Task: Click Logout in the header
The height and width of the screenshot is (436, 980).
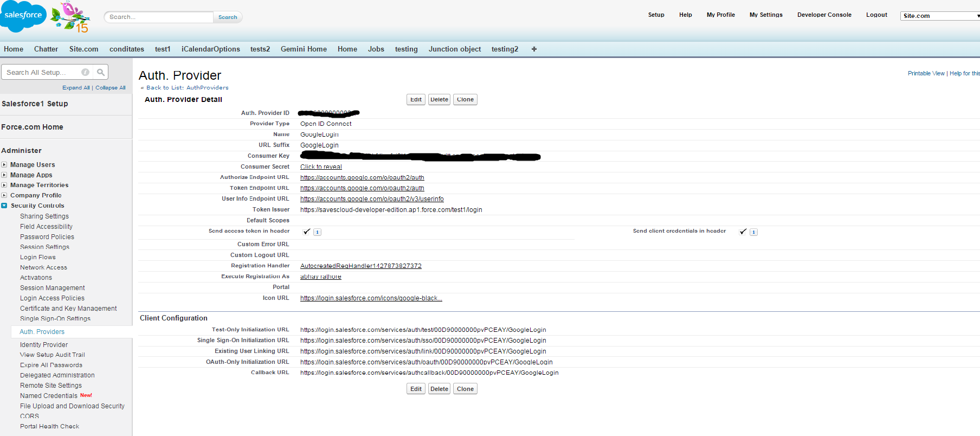Action: [x=876, y=15]
